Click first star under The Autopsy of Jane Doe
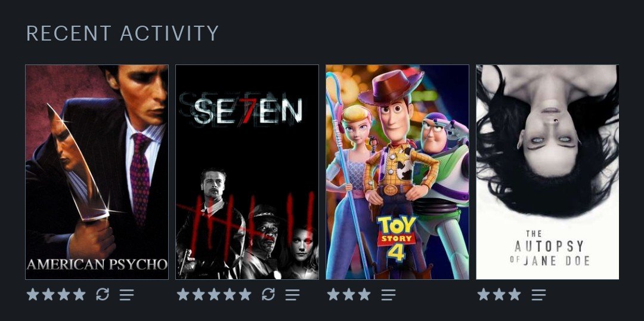 484,294
